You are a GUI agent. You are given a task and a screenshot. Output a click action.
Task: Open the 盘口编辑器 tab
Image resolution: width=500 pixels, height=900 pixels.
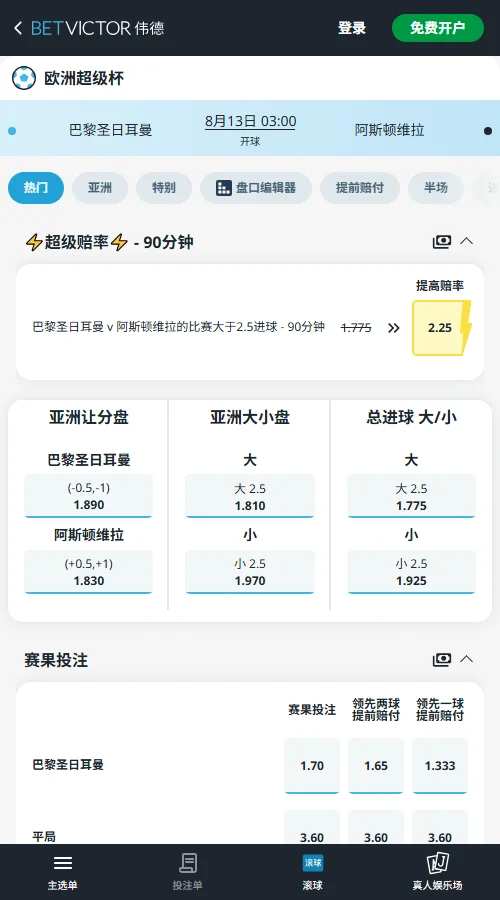(256, 188)
